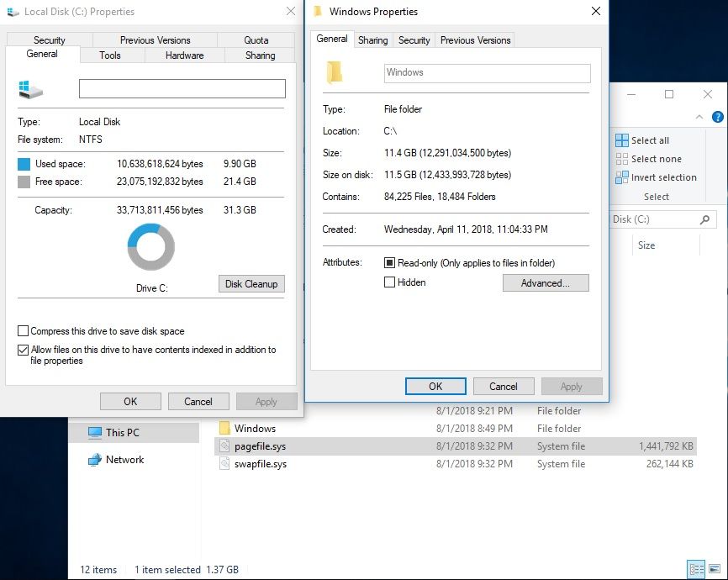
Task: Click Select all label in Explorer ribbon
Action: tap(650, 140)
